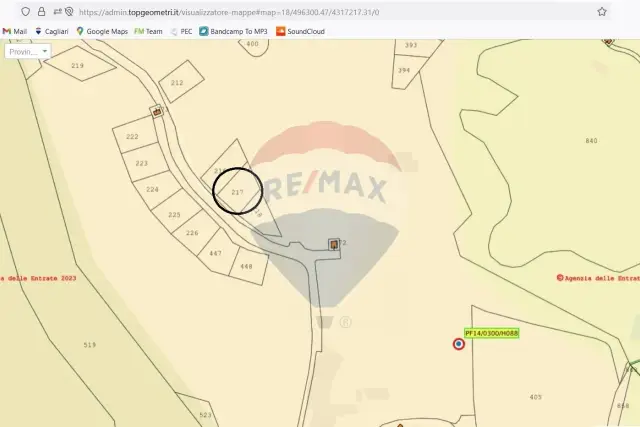Select parcel 217 on the map

point(237,192)
